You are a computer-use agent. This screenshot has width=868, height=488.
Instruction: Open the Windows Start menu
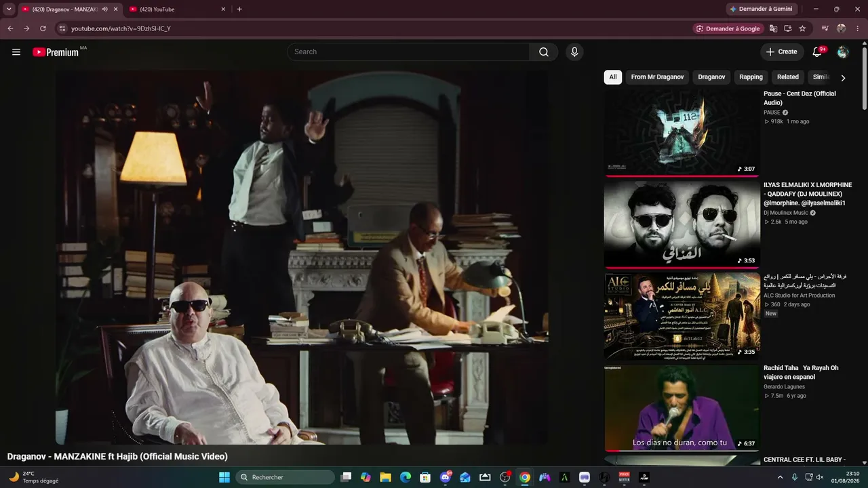click(x=224, y=477)
